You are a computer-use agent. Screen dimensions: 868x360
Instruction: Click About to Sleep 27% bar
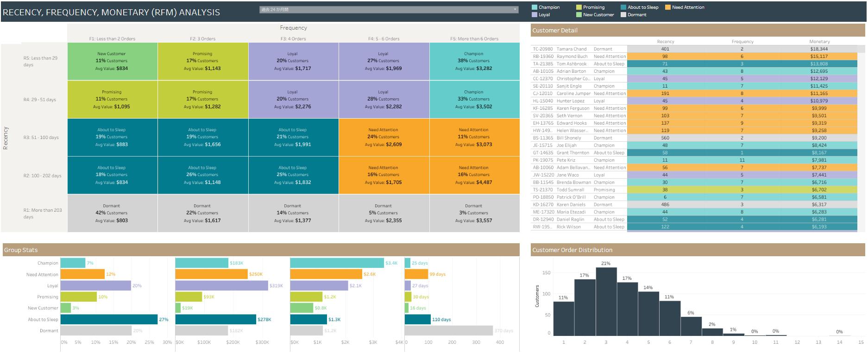click(x=109, y=319)
